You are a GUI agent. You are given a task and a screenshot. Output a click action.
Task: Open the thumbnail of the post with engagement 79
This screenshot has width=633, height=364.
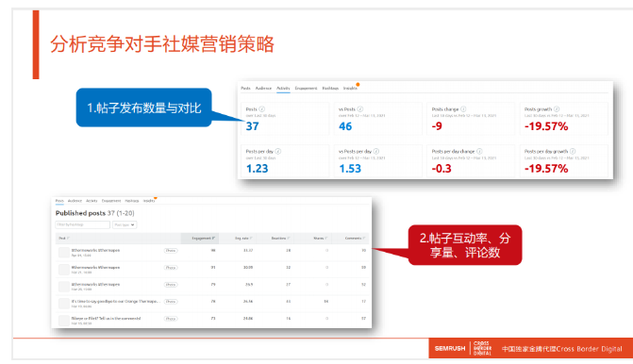(x=64, y=287)
